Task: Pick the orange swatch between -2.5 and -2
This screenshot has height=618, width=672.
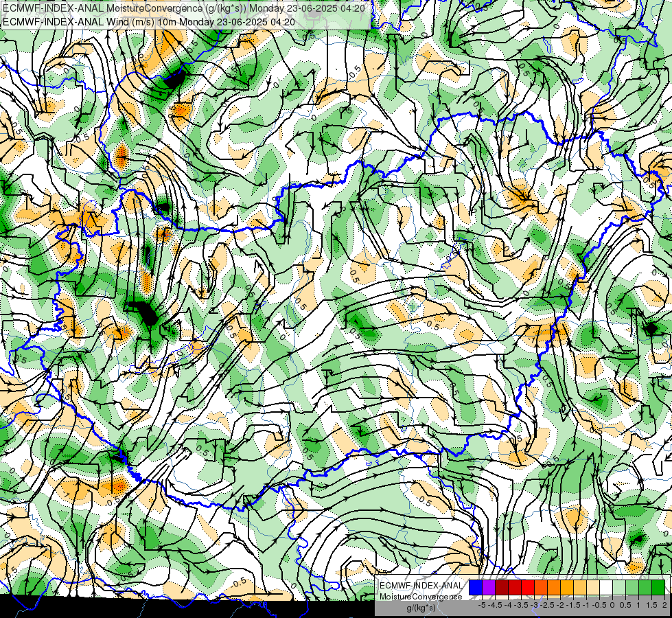Action: (x=554, y=588)
